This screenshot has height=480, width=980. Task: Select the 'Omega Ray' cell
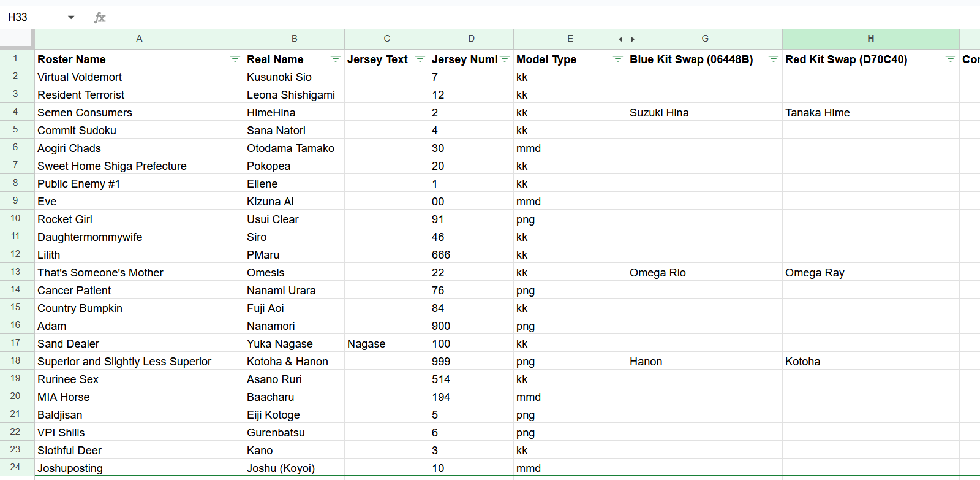(871, 272)
